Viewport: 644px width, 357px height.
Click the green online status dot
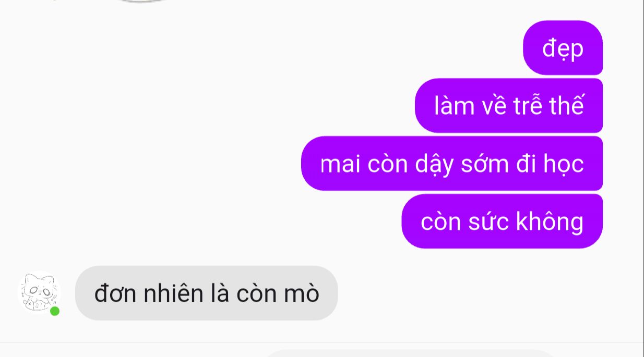(55, 311)
